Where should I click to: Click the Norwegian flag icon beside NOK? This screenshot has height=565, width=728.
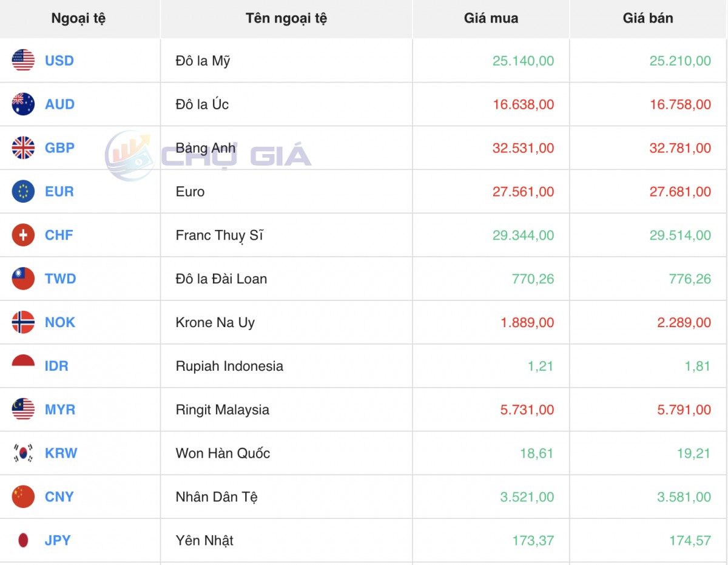point(23,322)
